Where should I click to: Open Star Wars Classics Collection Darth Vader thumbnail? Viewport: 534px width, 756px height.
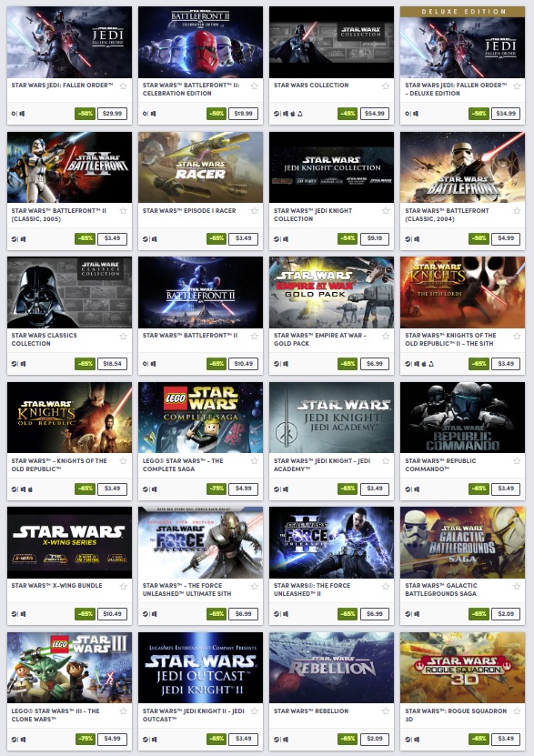click(69, 292)
